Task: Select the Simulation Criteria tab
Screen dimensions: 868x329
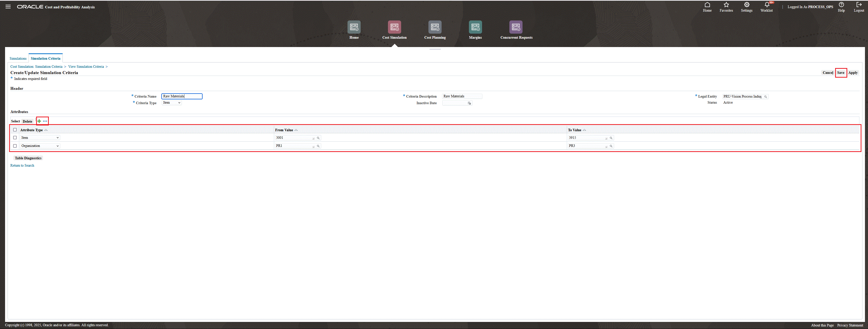Action: tap(46, 59)
